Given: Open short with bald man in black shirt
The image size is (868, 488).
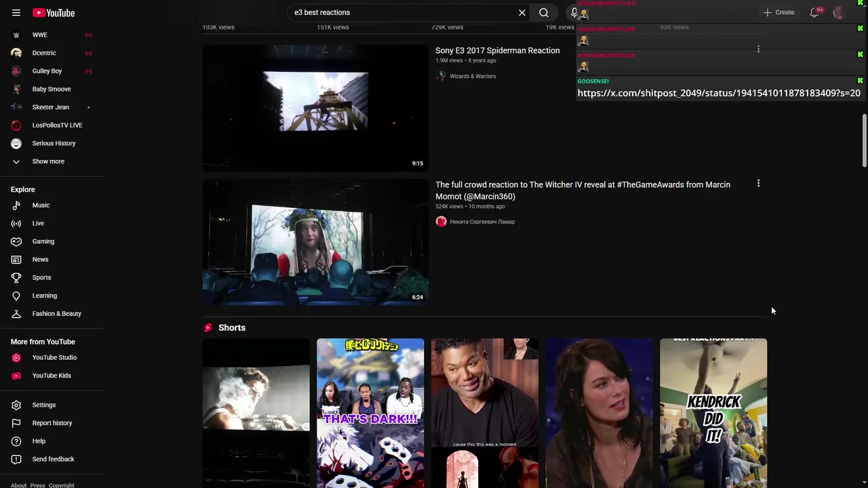Looking at the screenshot, I should 485,413.
